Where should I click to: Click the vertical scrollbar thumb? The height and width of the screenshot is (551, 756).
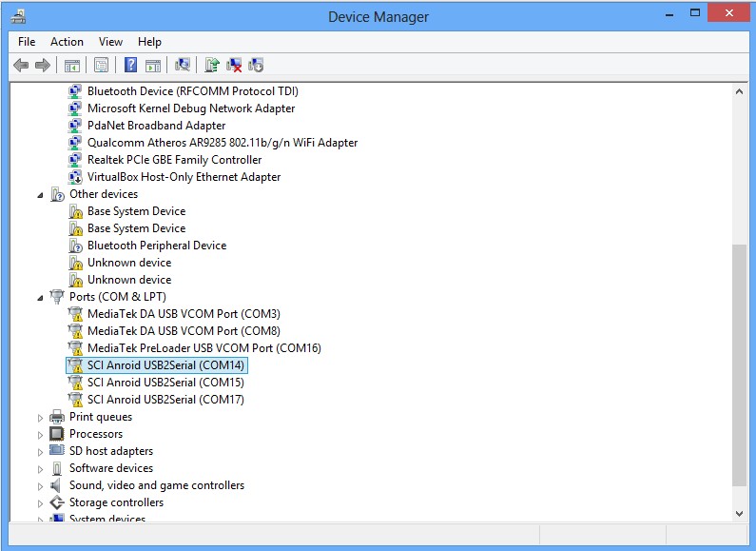pyautogui.click(x=739, y=365)
